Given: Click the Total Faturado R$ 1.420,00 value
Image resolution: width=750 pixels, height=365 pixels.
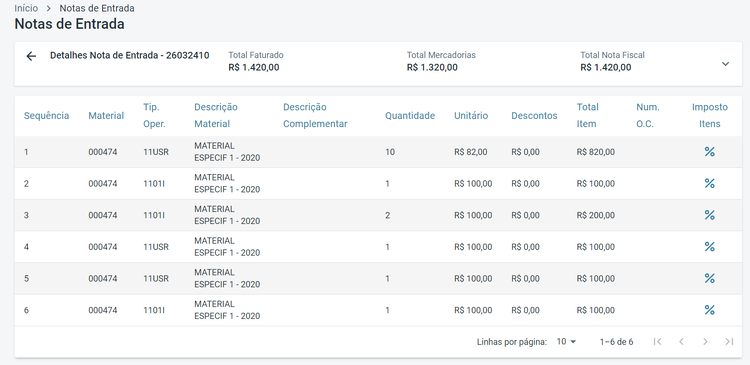Looking at the screenshot, I should [254, 67].
